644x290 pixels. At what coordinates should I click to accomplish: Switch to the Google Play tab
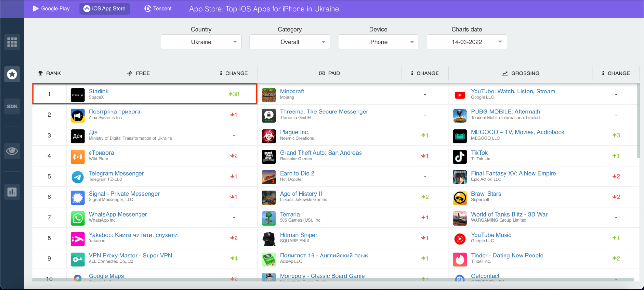(x=51, y=9)
